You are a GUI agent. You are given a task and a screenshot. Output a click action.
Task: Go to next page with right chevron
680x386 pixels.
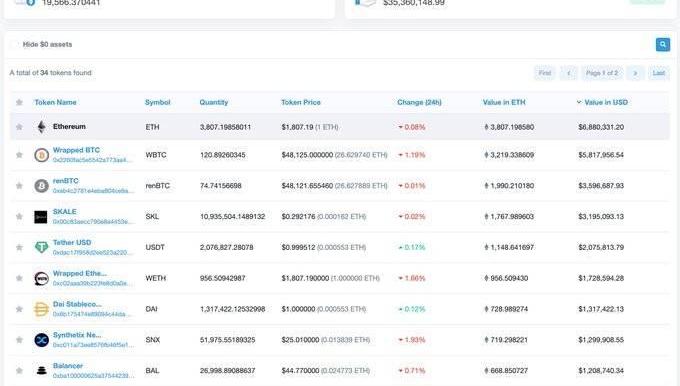[x=635, y=73]
